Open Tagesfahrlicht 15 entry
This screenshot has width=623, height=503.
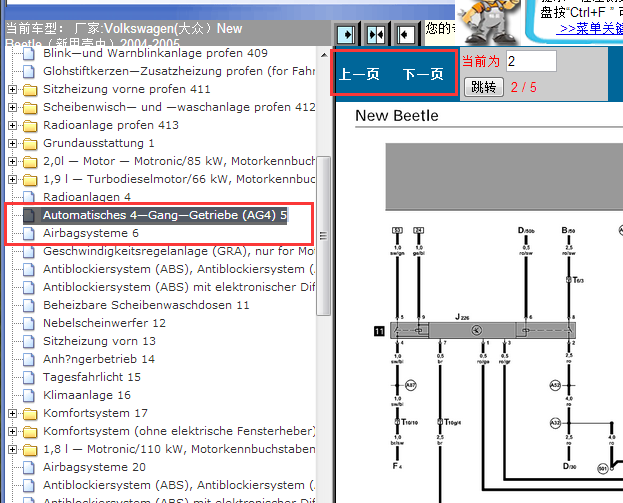pos(92,377)
